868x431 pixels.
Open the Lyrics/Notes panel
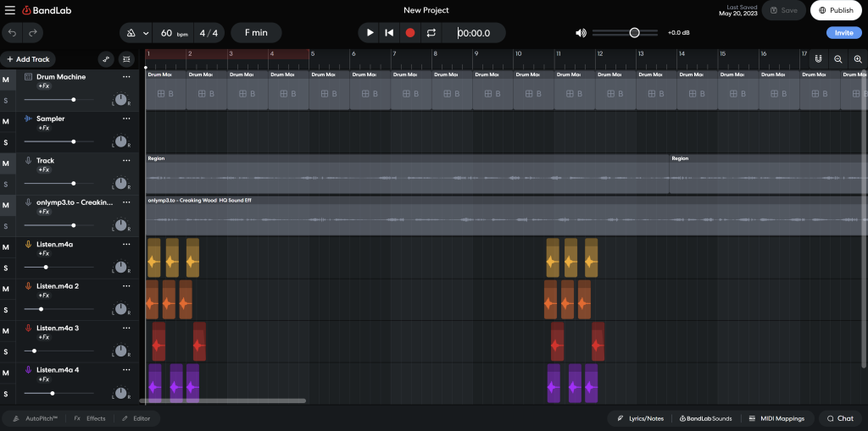pyautogui.click(x=642, y=418)
